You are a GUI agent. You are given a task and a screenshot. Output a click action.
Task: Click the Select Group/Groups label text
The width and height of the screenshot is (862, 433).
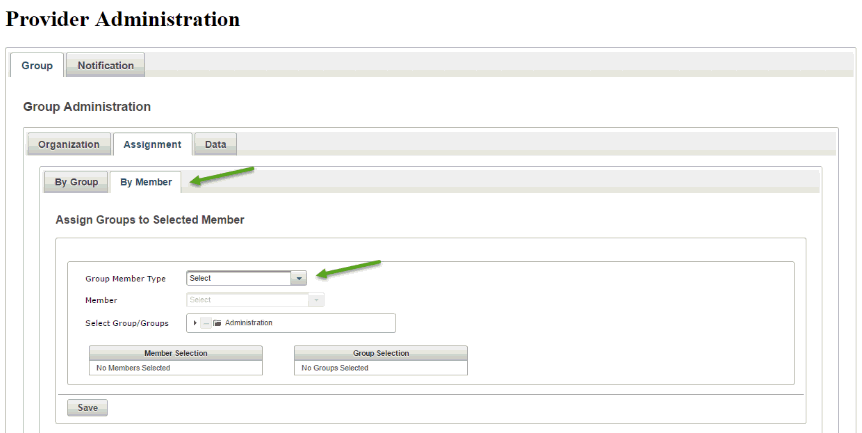point(127,323)
